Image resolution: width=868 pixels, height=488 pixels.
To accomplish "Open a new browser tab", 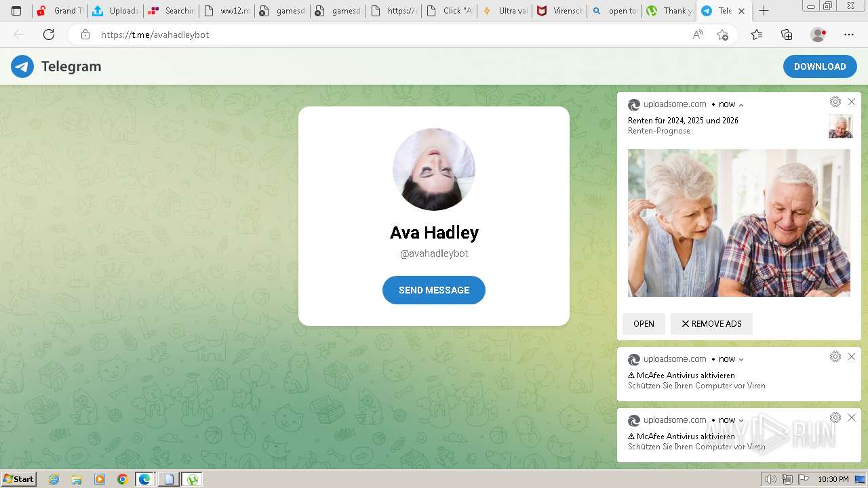I will coord(764,11).
